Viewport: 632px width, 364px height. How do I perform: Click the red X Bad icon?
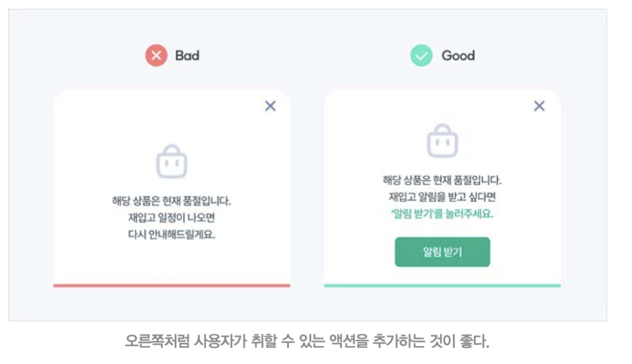(156, 56)
